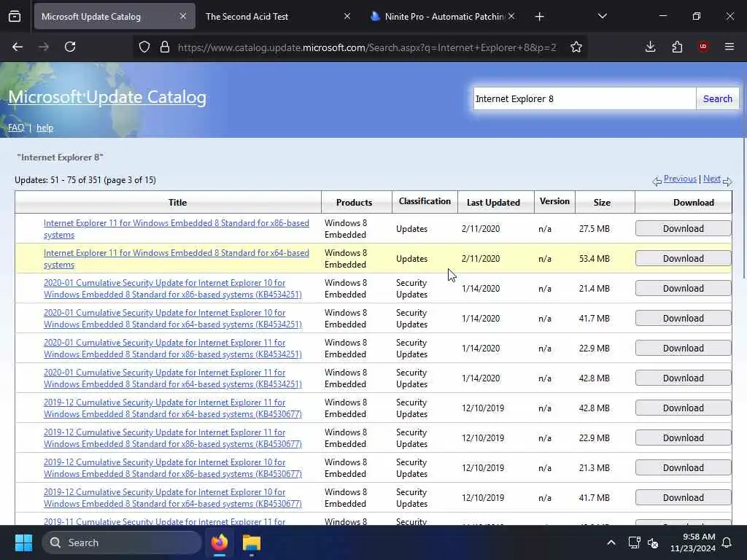Open 2020-01 IE 10 x64 KB4534251 link
The height and width of the screenshot is (560, 747).
[172, 319]
